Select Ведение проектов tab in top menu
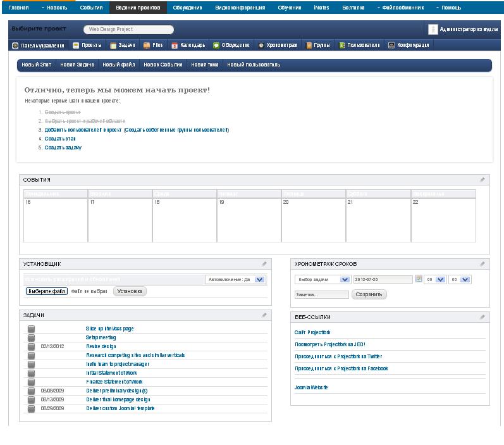 click(138, 8)
